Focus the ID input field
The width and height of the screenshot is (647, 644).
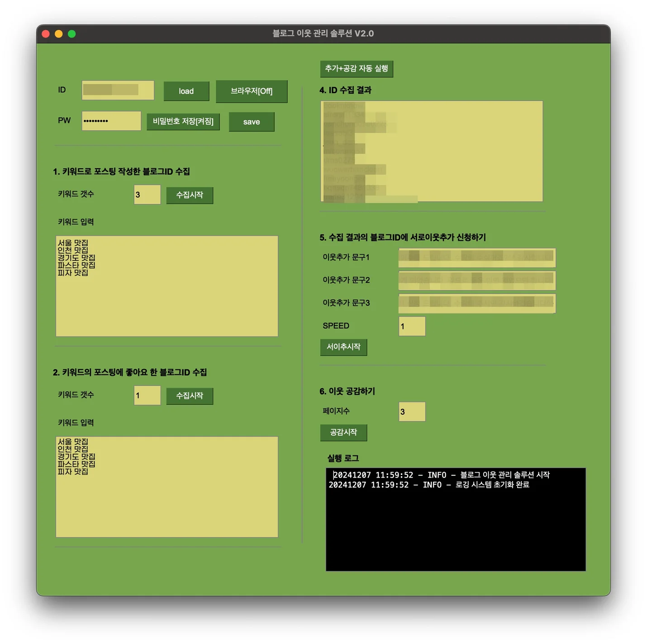(x=118, y=90)
